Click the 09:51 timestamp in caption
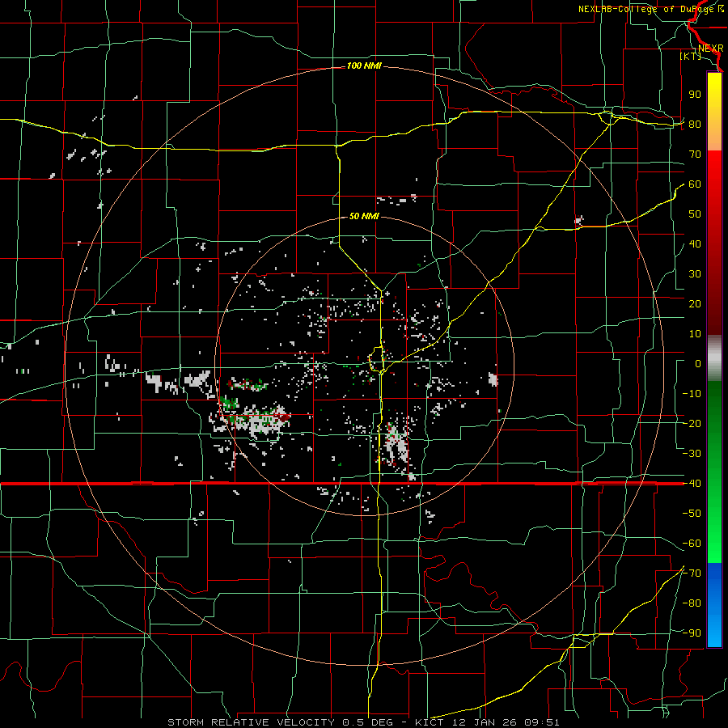 point(541,722)
